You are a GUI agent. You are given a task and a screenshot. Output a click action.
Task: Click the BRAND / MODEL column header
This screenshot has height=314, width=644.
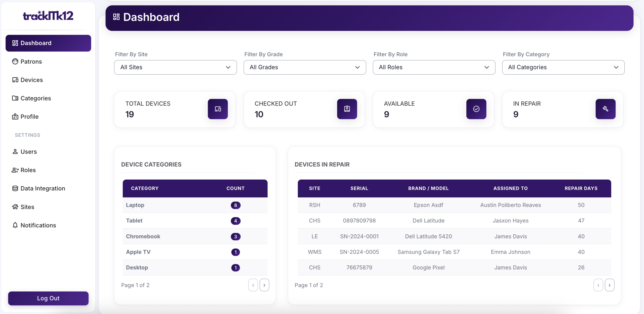(x=428, y=188)
